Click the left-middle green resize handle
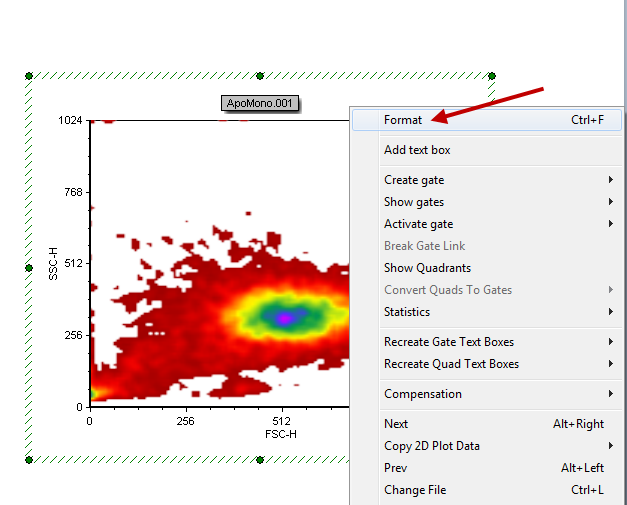 pos(29,268)
